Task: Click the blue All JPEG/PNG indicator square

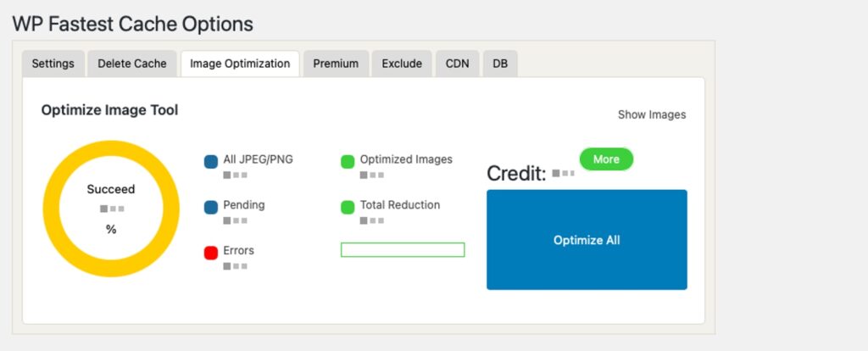Action: [x=211, y=162]
